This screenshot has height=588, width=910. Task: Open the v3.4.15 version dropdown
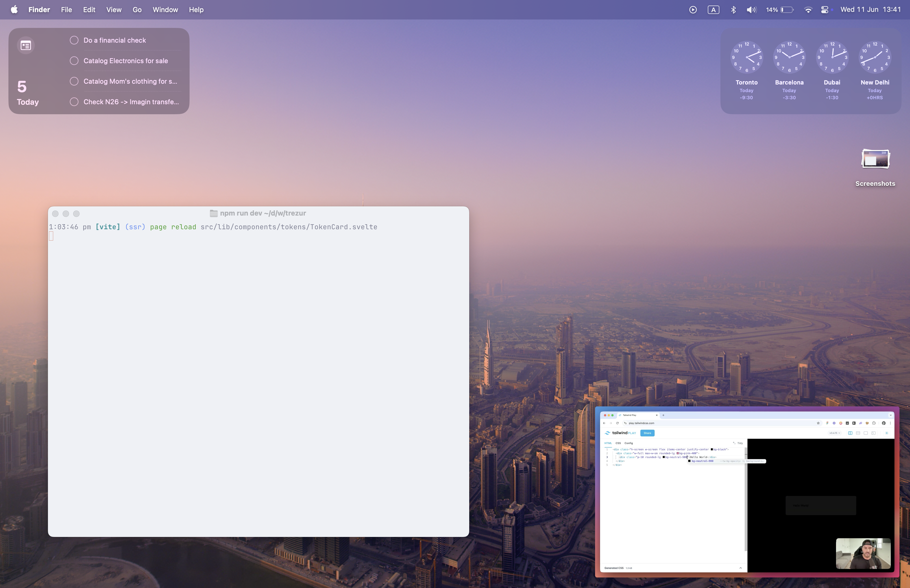point(834,433)
